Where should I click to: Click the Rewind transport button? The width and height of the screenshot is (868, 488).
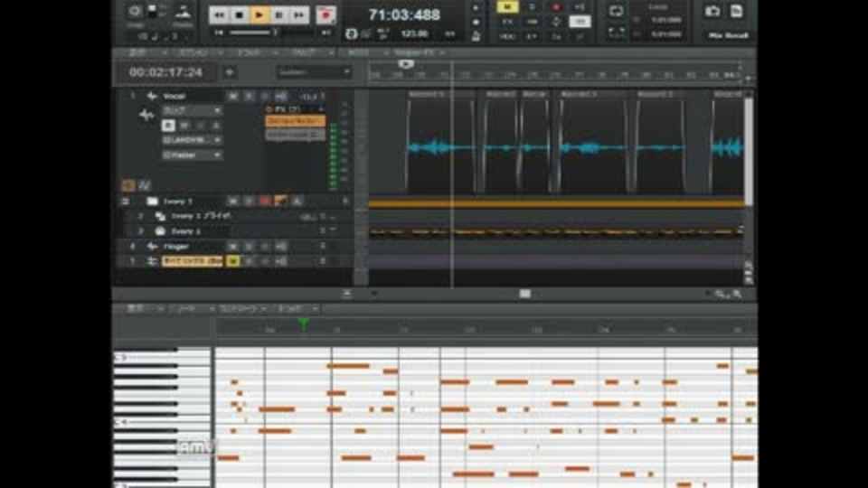tap(219, 15)
